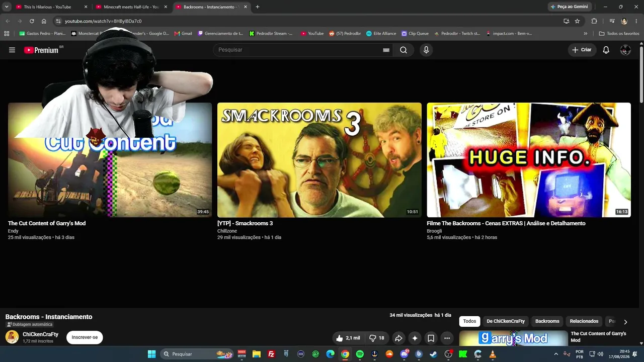Screen dimensions: 644x362
Task: Open Chrome media controls icon
Action: click(x=612, y=21)
